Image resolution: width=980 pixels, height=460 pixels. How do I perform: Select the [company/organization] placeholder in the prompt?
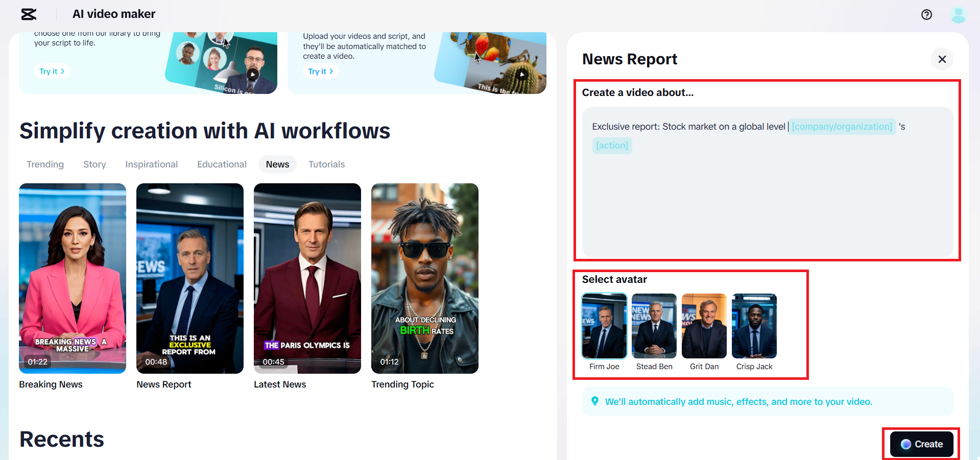click(x=842, y=127)
